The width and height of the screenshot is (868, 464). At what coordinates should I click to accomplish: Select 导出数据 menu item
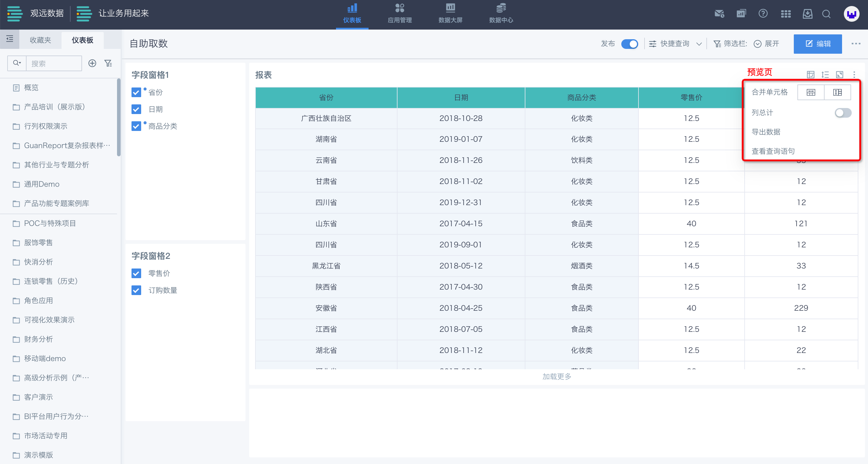766,132
